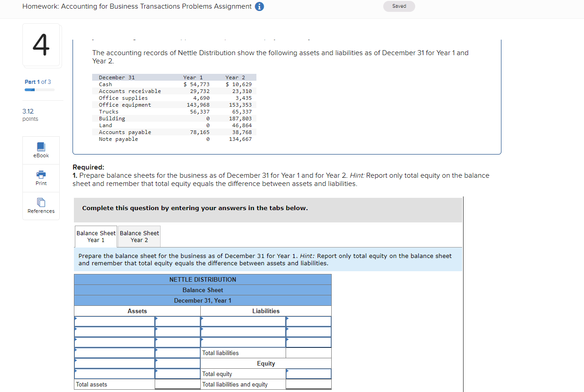The image size is (584, 392).
Task: Open the third liability amount dropdown
Action: coord(308,342)
